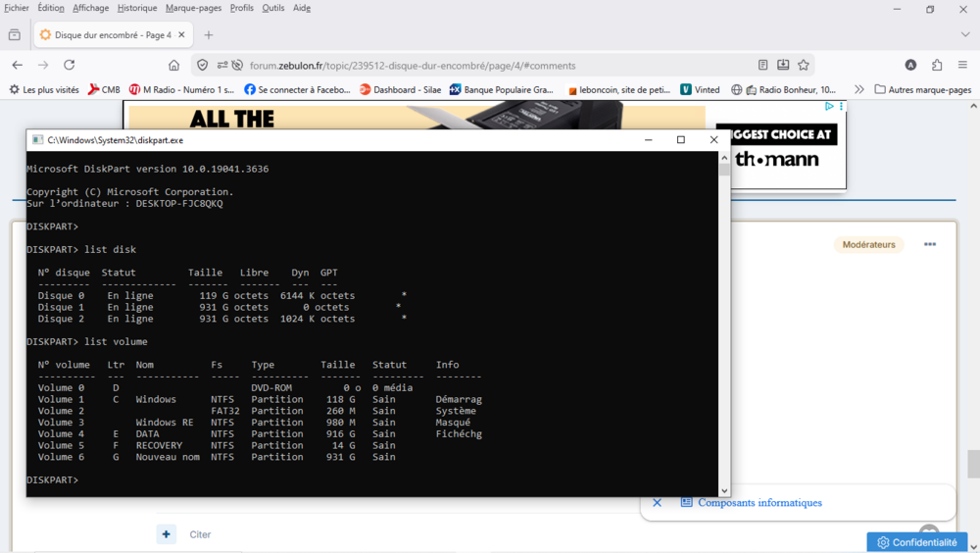
Task: Open Composants informatiques link
Action: pos(759,502)
